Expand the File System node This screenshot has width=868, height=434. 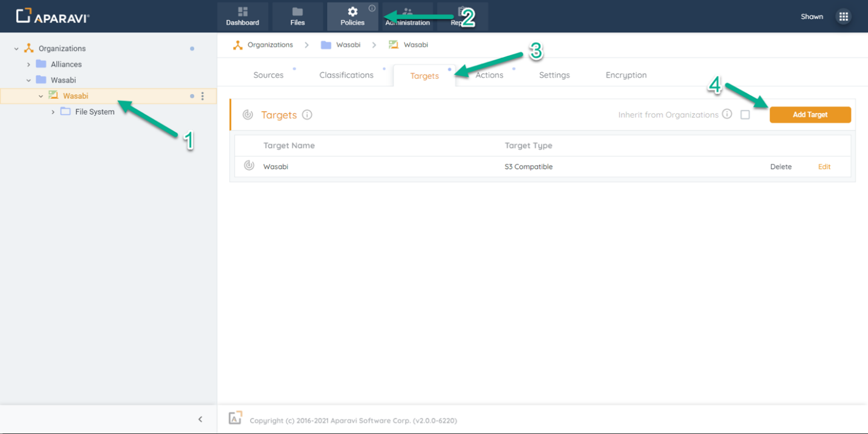tap(53, 112)
